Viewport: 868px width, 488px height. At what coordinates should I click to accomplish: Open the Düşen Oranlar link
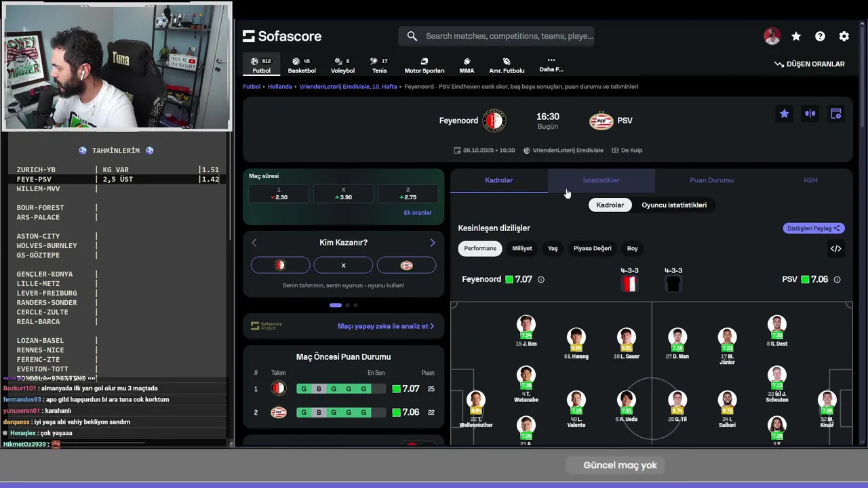click(x=810, y=64)
